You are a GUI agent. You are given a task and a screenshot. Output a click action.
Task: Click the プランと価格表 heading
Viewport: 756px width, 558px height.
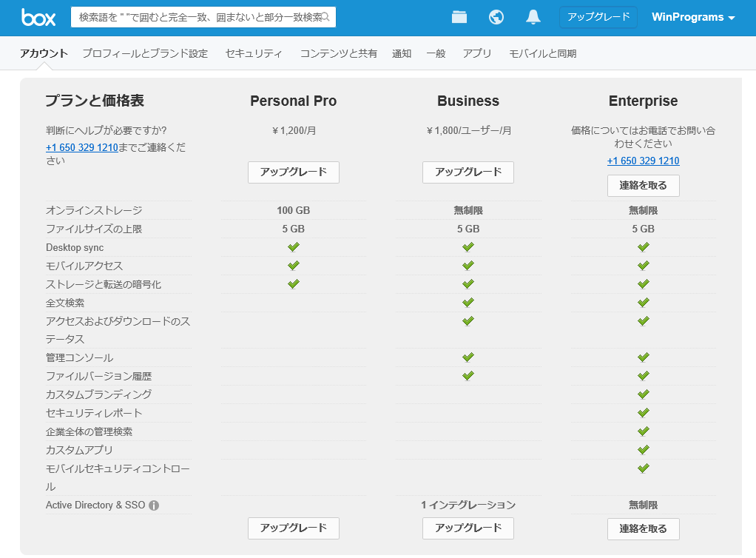tap(95, 101)
